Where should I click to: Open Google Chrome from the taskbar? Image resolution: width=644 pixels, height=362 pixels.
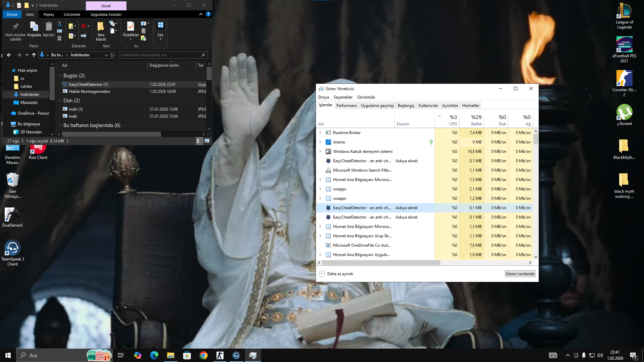pos(204,355)
